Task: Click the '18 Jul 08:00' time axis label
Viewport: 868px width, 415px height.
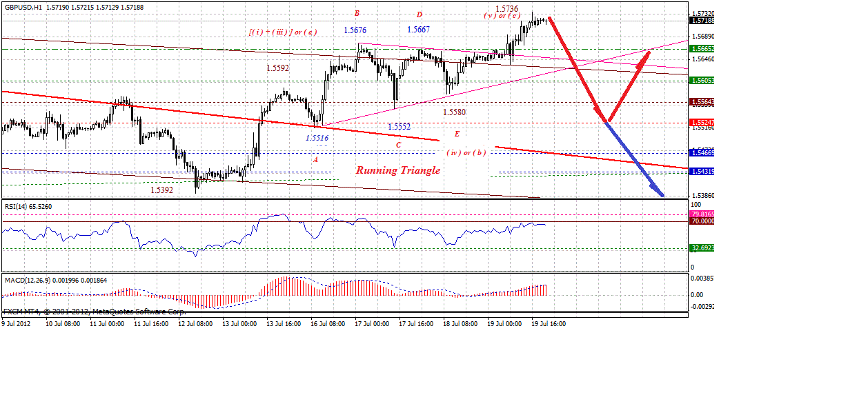Action: click(459, 322)
